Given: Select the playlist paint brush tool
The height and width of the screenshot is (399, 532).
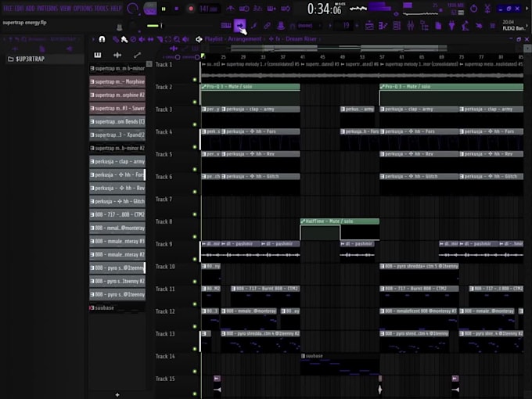Looking at the screenshot, I should (124, 40).
